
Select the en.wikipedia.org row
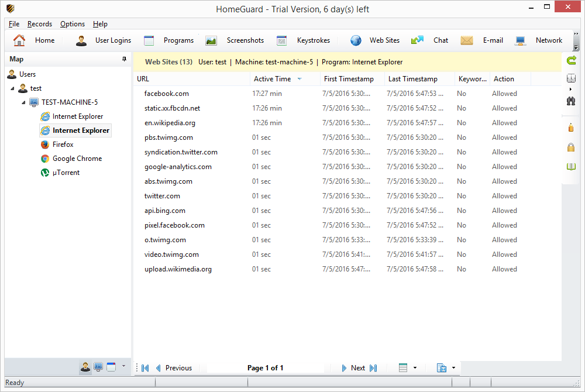(170, 123)
